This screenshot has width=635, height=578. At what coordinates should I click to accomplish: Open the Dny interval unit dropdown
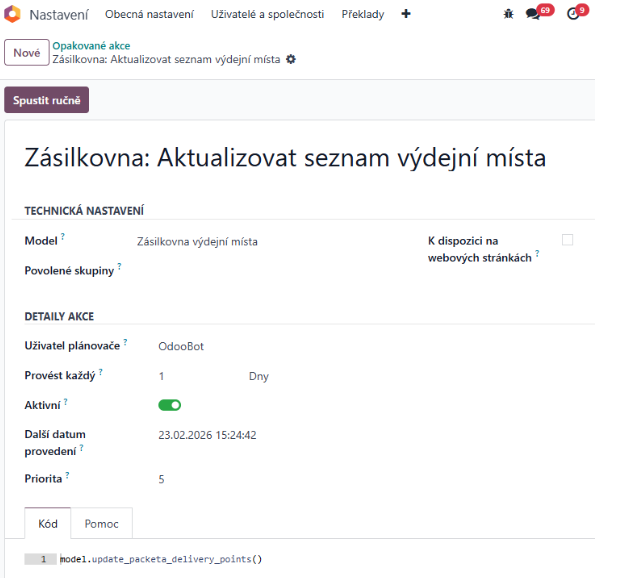pos(258,377)
